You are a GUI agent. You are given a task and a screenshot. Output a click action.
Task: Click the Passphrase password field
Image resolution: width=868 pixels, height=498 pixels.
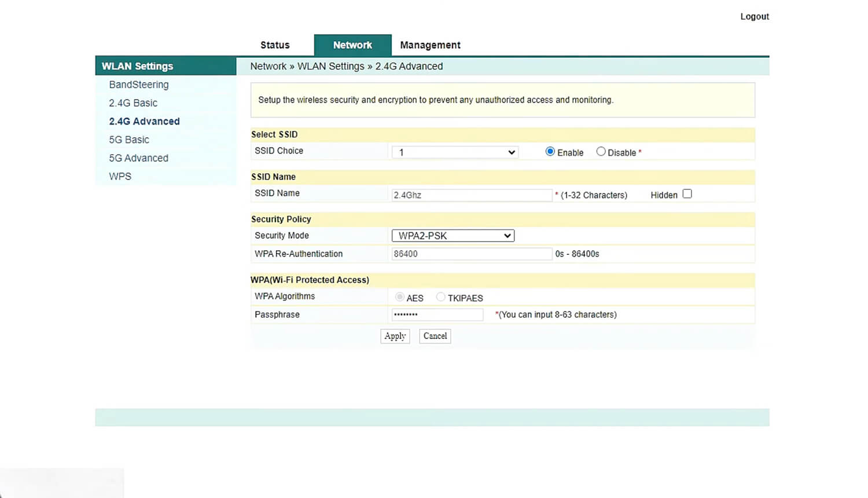(x=437, y=314)
